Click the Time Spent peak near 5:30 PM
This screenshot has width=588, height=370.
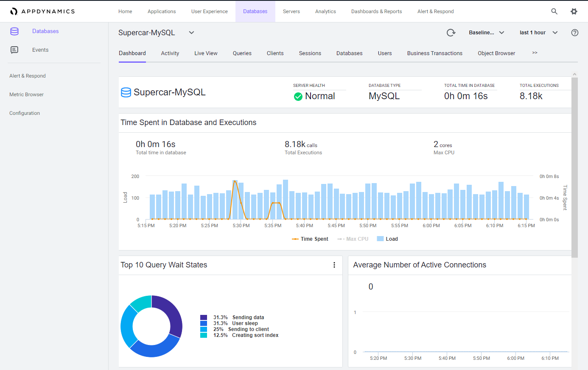pyautogui.click(x=235, y=181)
